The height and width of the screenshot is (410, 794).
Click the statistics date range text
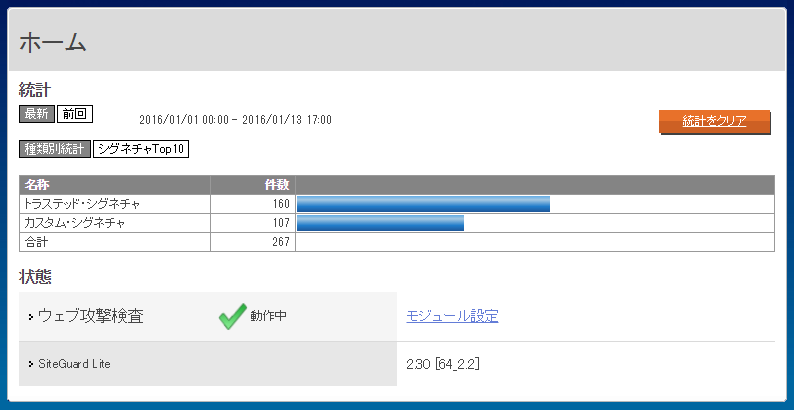click(235, 120)
